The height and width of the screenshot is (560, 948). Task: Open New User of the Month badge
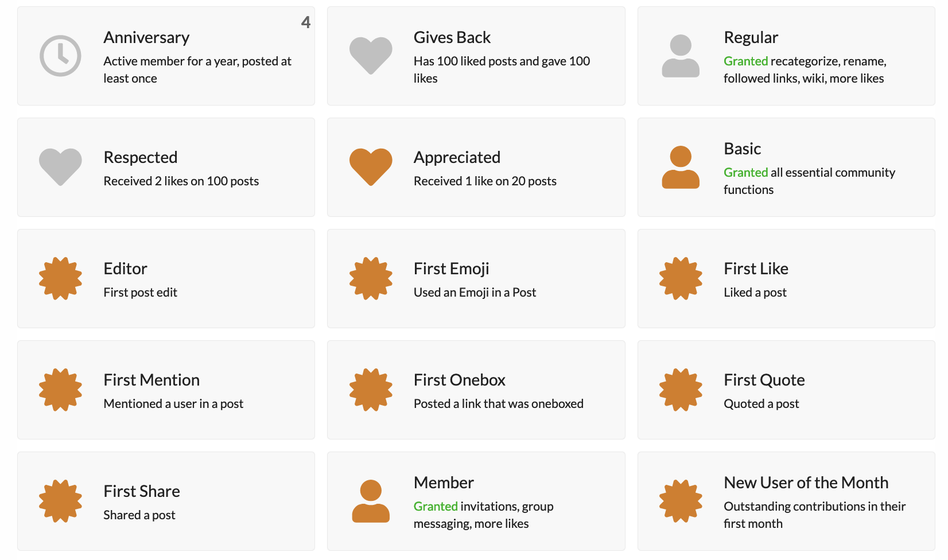tap(806, 483)
